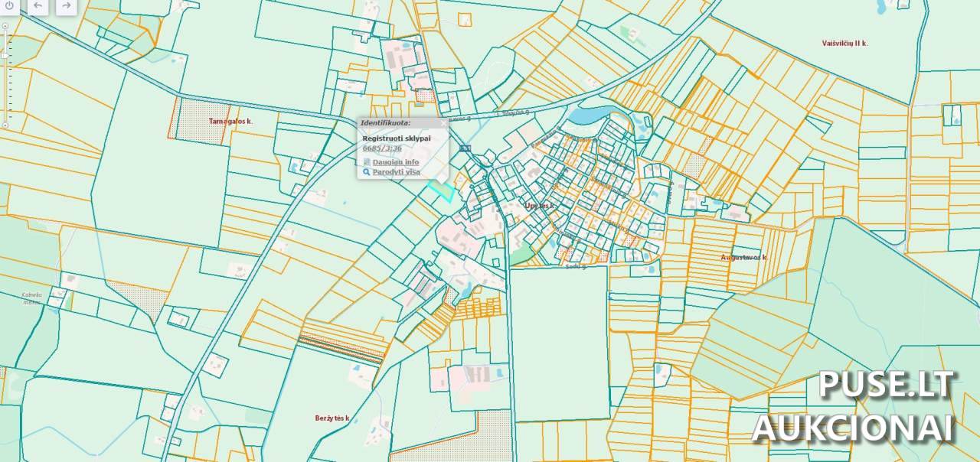980x462 pixels.
Task: Click the power icon button
Action: pyautogui.click(x=9, y=5)
